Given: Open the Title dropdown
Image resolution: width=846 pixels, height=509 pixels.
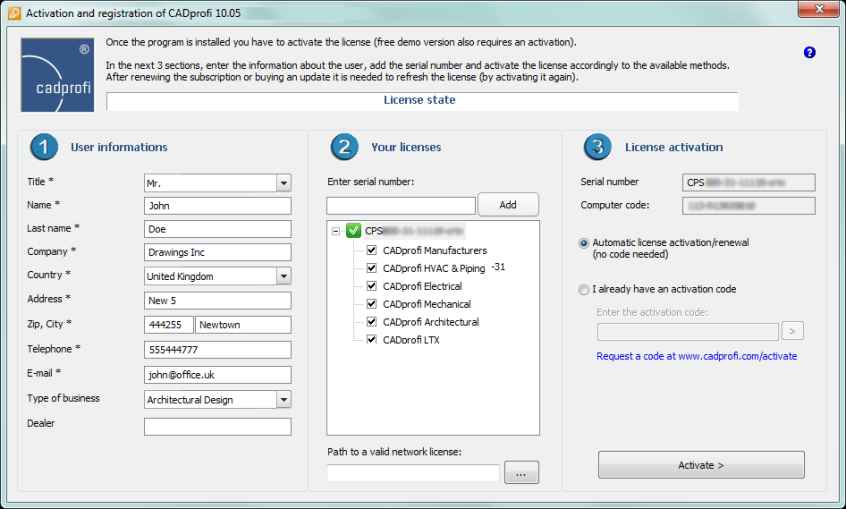Looking at the screenshot, I should click(283, 183).
